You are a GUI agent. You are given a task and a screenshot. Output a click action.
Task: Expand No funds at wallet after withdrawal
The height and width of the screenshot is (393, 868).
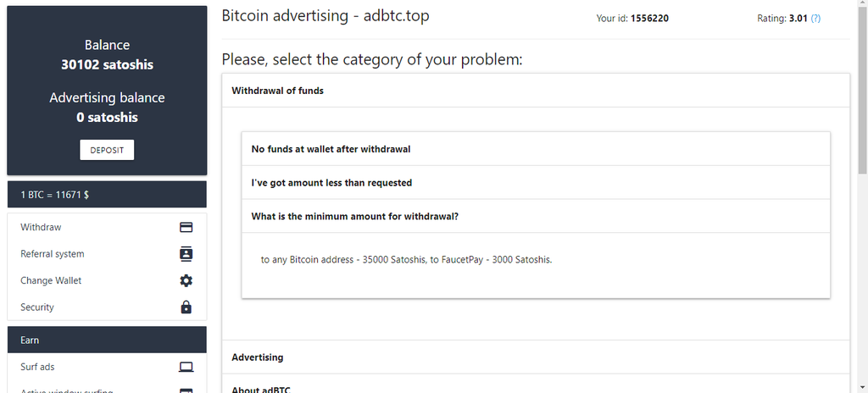536,149
